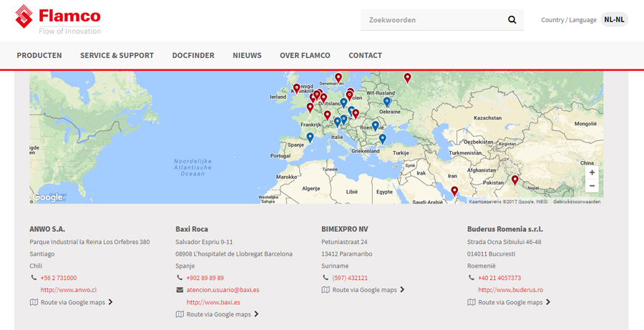Zoom in on the map
Image resolution: width=644 pixels, height=330 pixels.
[x=592, y=173]
